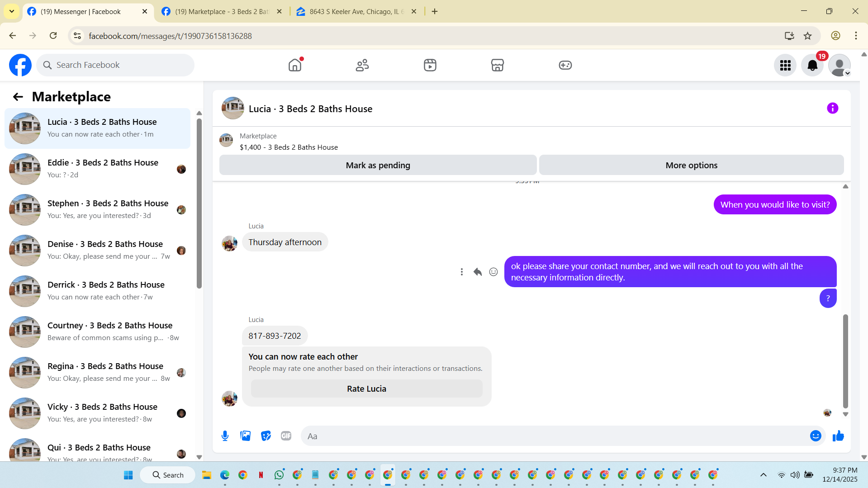Open Denise conversation in list
The width and height of the screenshot is (868, 488).
tap(97, 251)
